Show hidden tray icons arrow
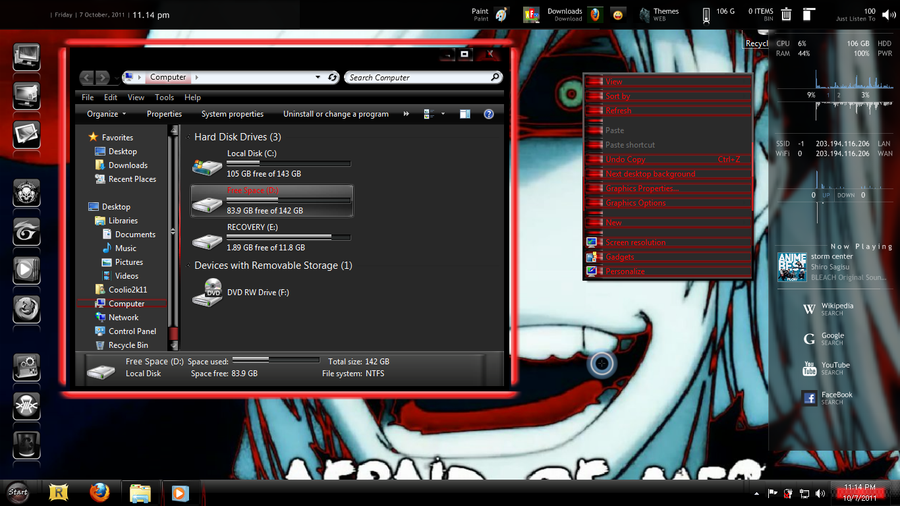900x506 pixels. tap(757, 493)
